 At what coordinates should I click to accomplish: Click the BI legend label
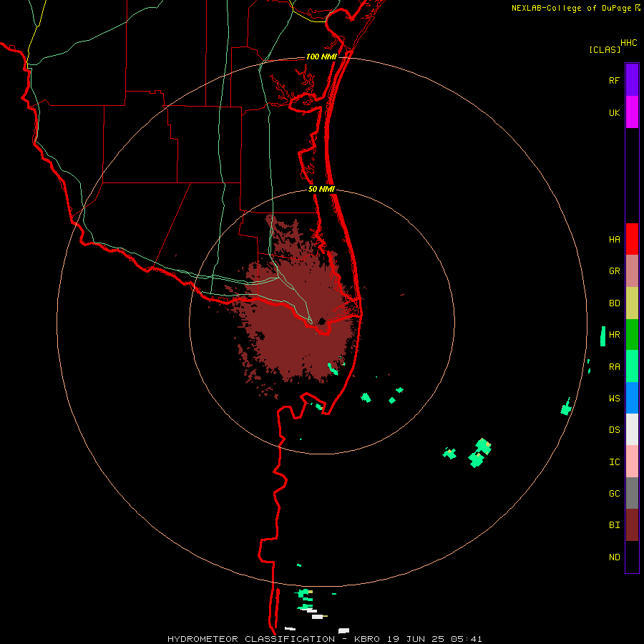(x=614, y=525)
